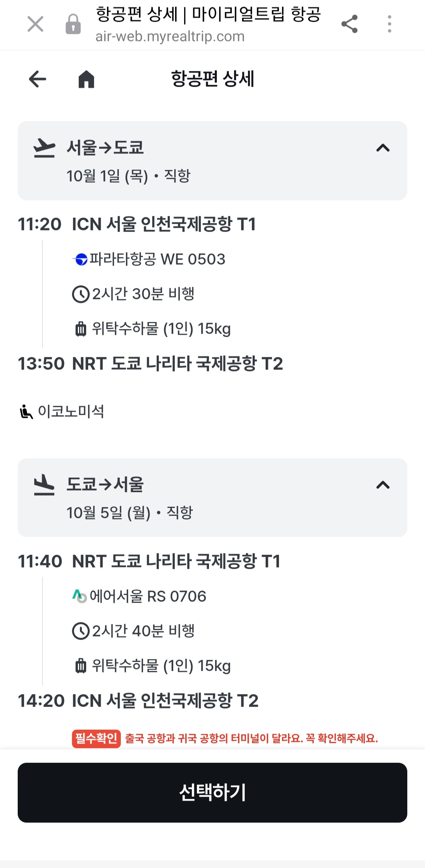The image size is (425, 868).
Task: Tap the 2시간 40분 비행 clock icon
Action: [x=81, y=631]
